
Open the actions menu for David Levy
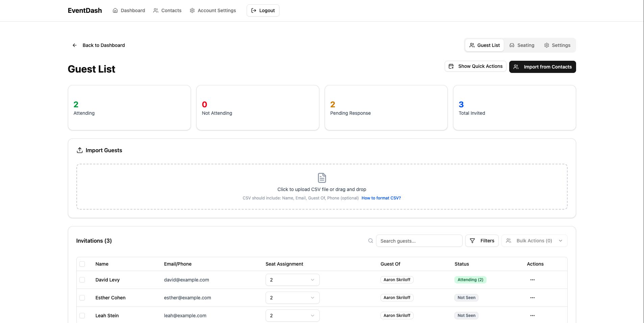coord(532,280)
